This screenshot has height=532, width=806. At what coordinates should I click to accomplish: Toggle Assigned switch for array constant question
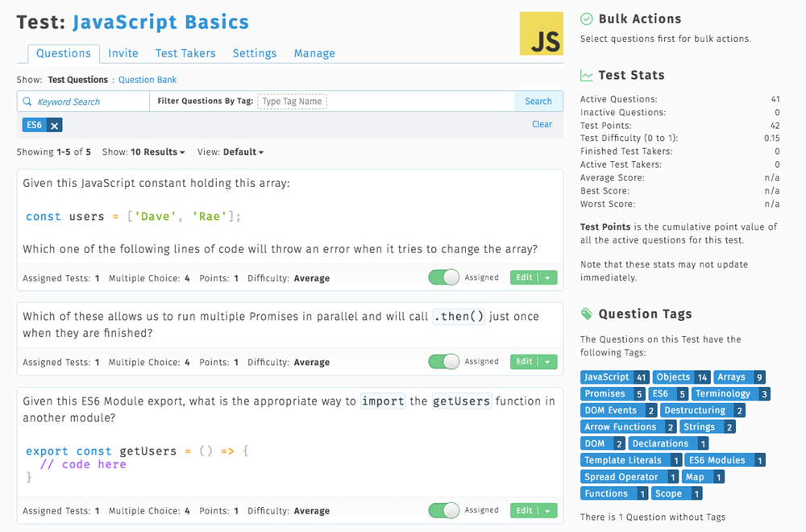pyautogui.click(x=443, y=277)
